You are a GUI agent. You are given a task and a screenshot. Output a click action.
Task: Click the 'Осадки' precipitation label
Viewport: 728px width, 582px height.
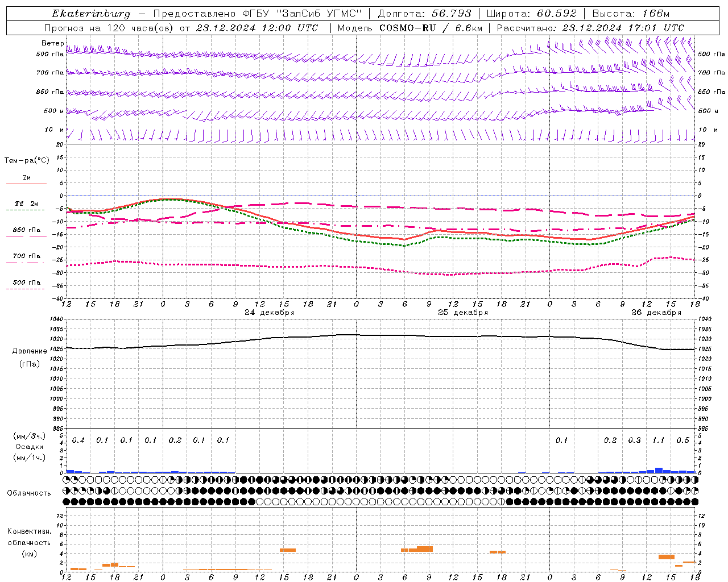(30, 447)
